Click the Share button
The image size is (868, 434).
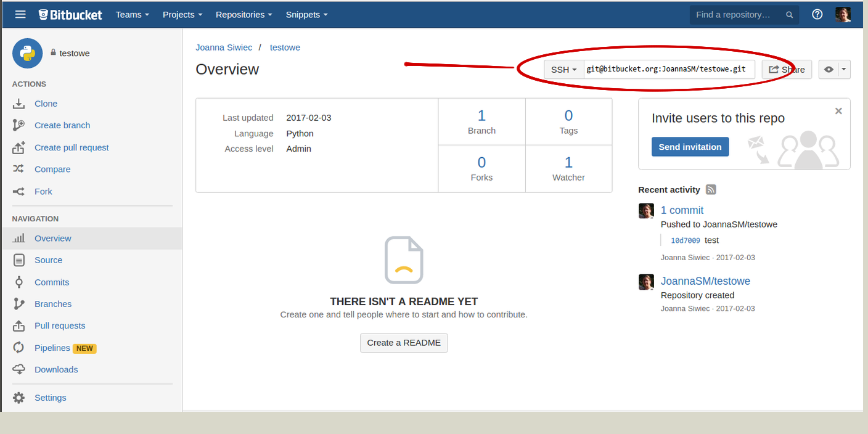pyautogui.click(x=787, y=70)
